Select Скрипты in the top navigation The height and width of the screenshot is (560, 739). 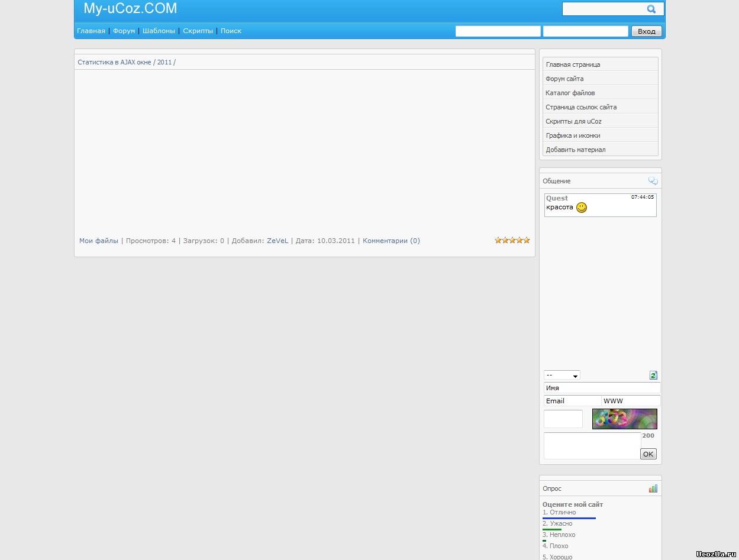[x=198, y=31]
